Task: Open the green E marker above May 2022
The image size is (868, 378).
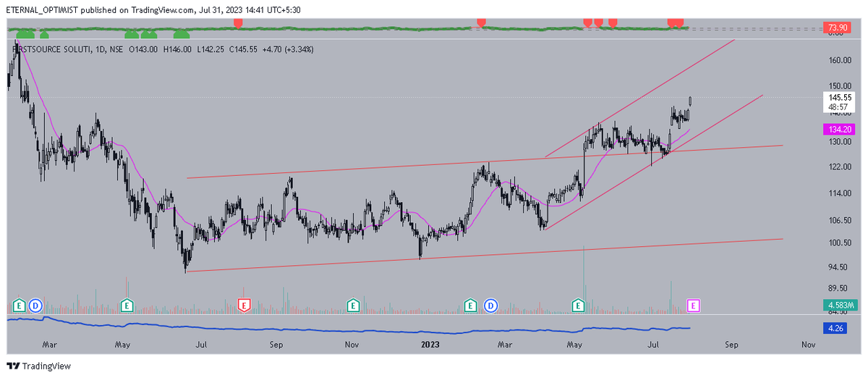Action: (127, 306)
